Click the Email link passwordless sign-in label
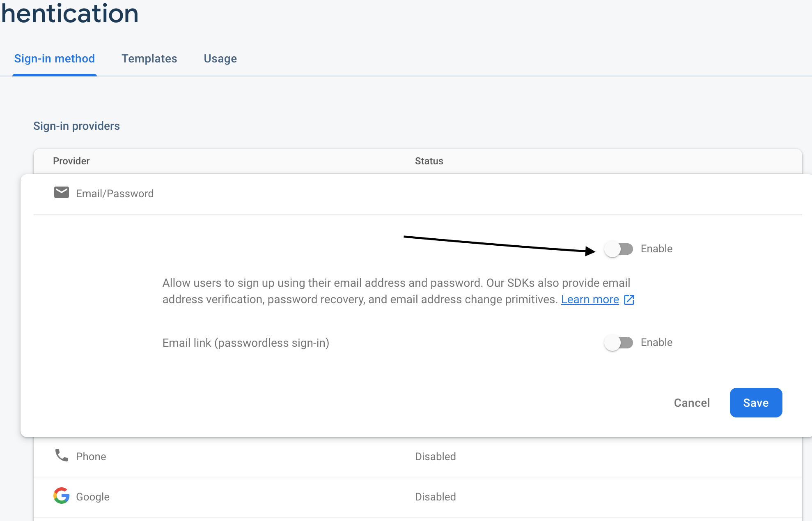The width and height of the screenshot is (812, 521). [245, 343]
